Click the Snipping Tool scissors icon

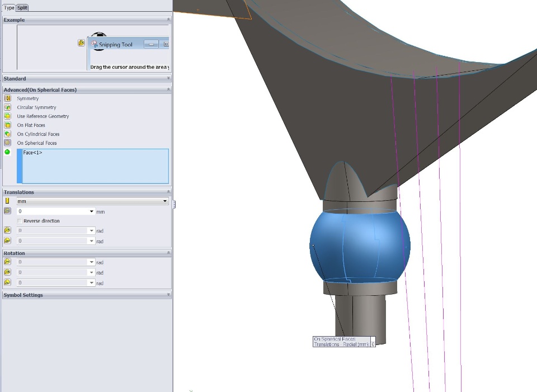tap(95, 44)
